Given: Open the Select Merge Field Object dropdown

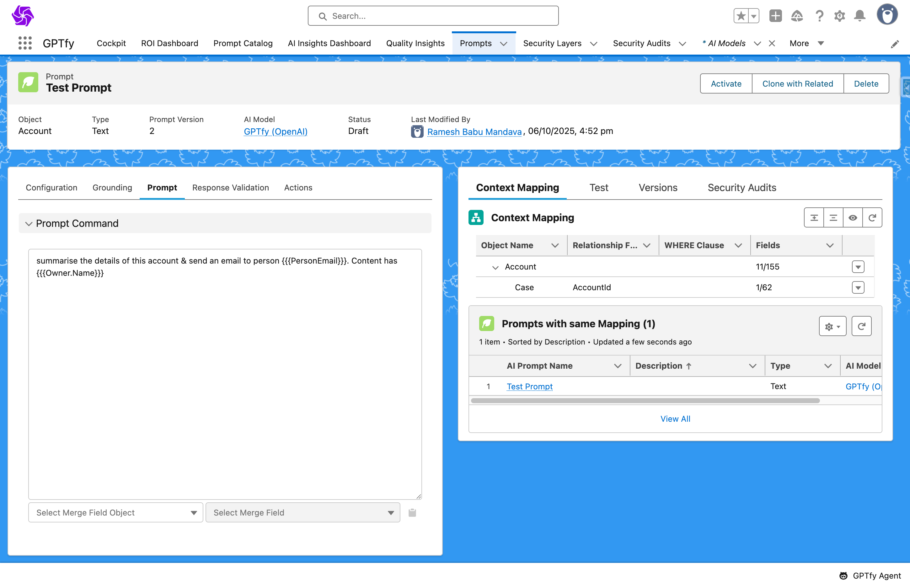Looking at the screenshot, I should (116, 513).
